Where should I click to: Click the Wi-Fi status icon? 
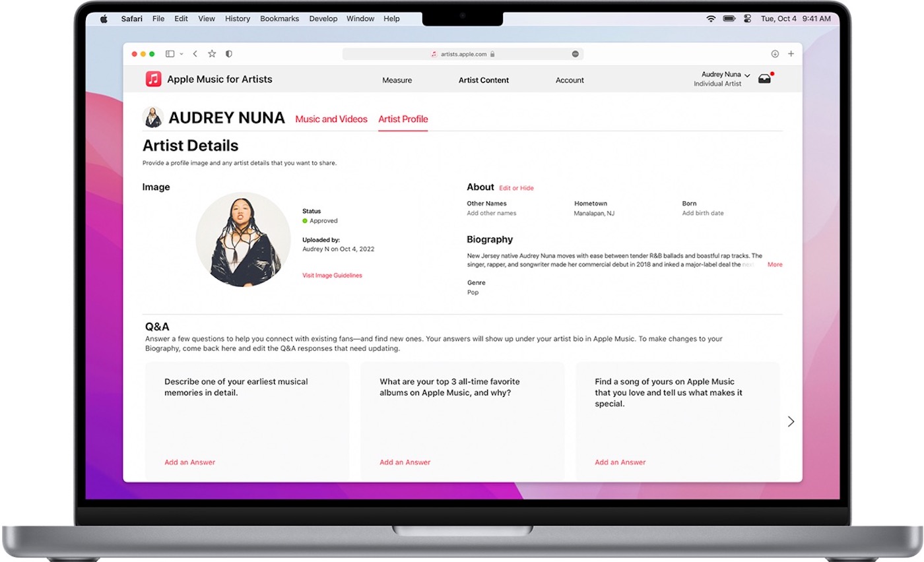[x=711, y=18]
